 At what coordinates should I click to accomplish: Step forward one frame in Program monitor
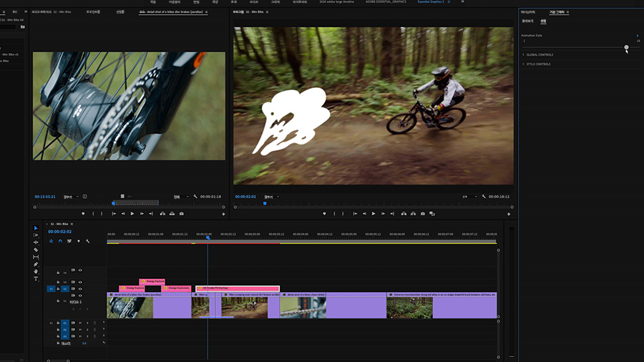(383, 213)
